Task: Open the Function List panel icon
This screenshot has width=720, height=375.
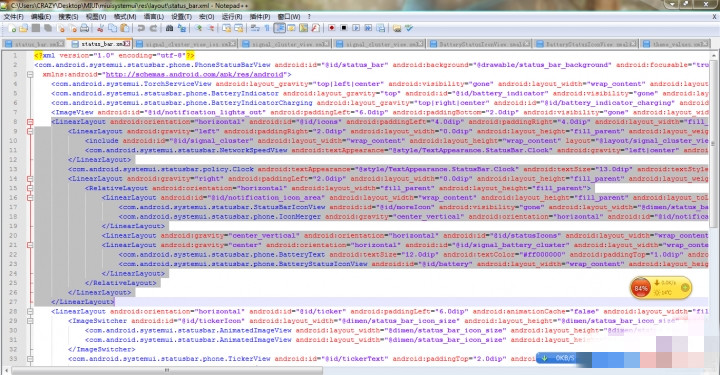Action: [315, 28]
